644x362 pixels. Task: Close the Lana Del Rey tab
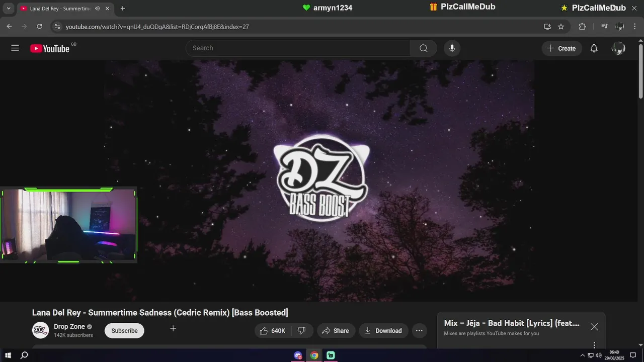(107, 9)
